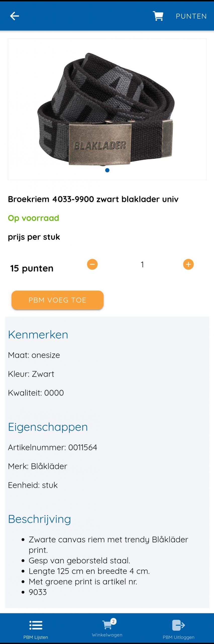Screen dimensions: 214x644
Task: Tap the list icon above PBM Lijsten
Action: [36, 625]
